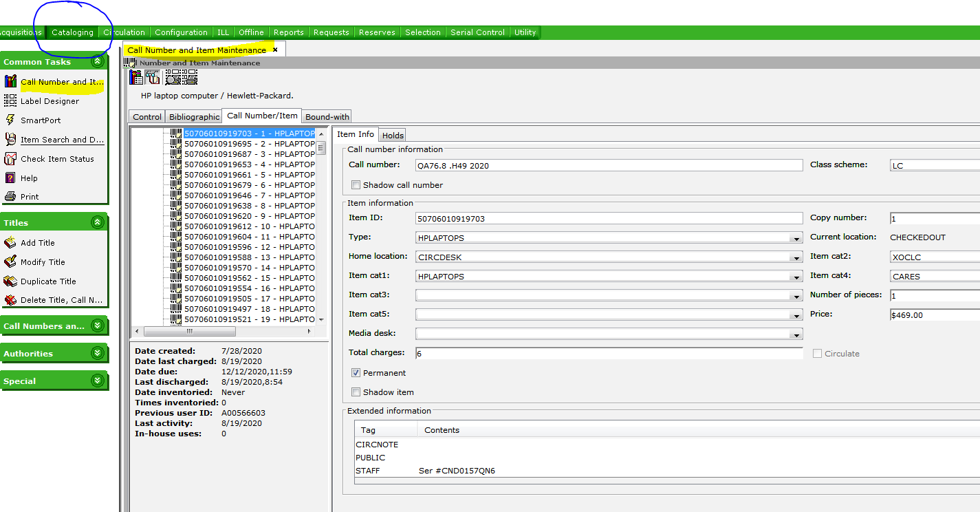Screen dimensions: 980x512
Task: Click the Duplicate Title icon
Action: pyautogui.click(x=10, y=281)
